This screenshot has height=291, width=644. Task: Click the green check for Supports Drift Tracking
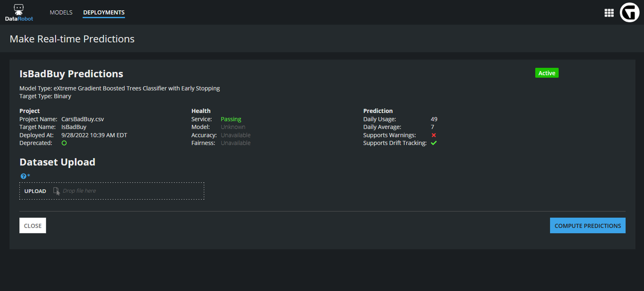(x=434, y=143)
